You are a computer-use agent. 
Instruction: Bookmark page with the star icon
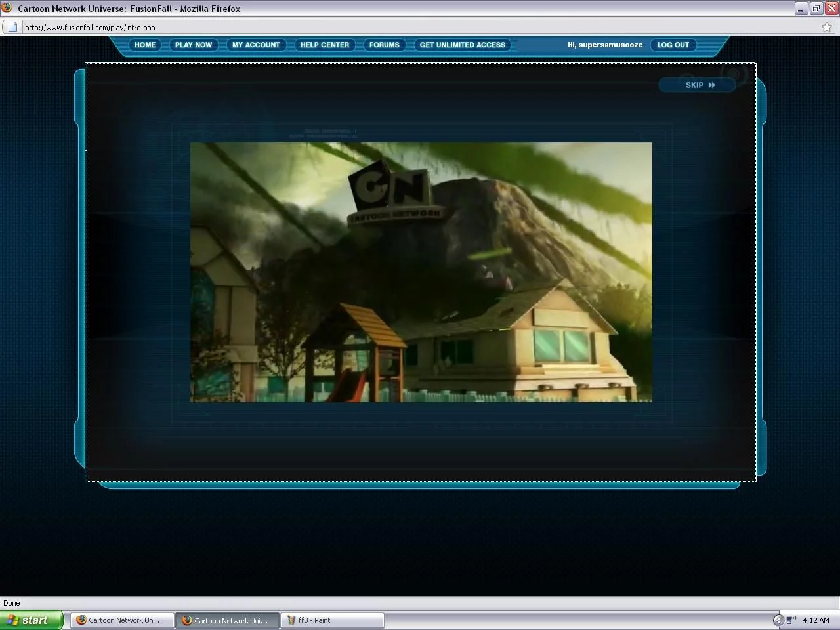pyautogui.click(x=827, y=28)
